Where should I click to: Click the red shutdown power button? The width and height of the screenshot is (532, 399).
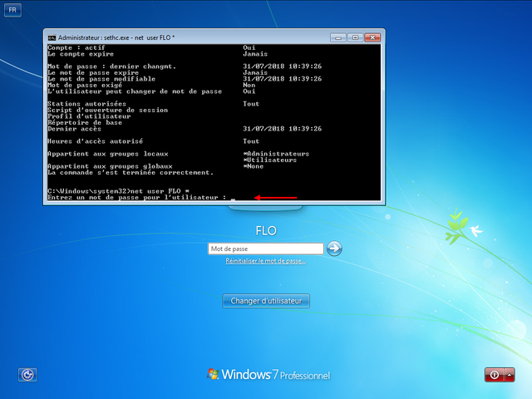tap(495, 375)
